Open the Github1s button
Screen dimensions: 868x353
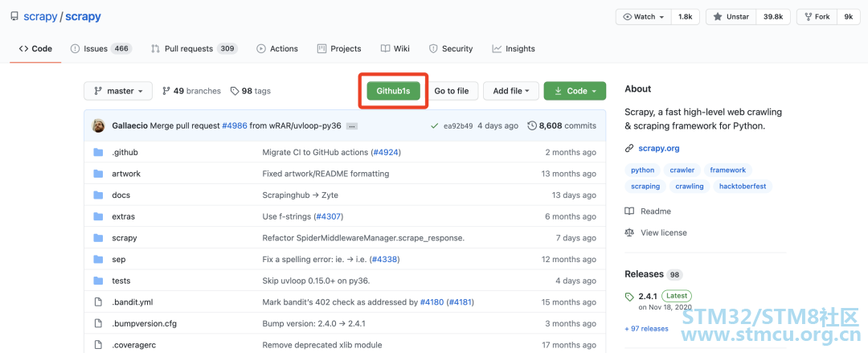coord(393,91)
